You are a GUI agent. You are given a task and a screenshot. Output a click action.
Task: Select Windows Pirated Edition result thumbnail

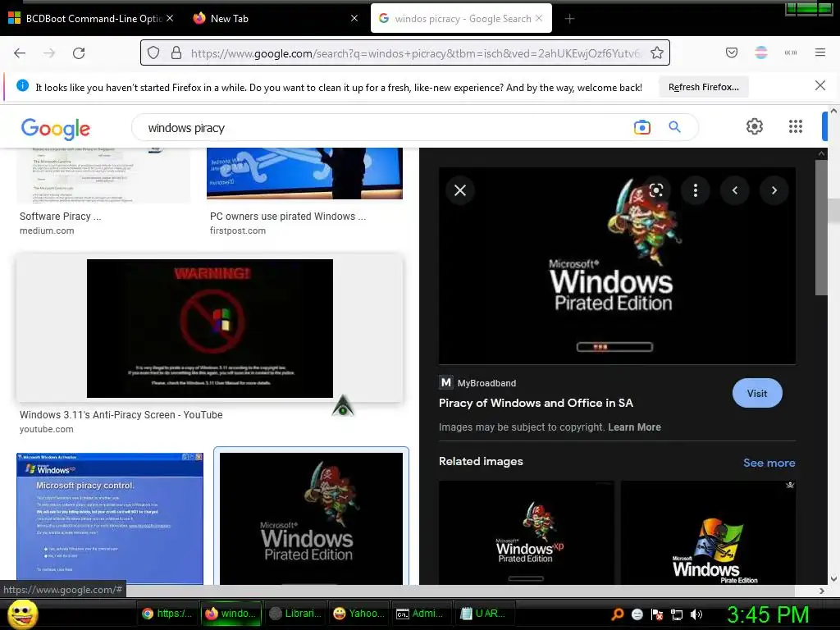[x=311, y=518]
